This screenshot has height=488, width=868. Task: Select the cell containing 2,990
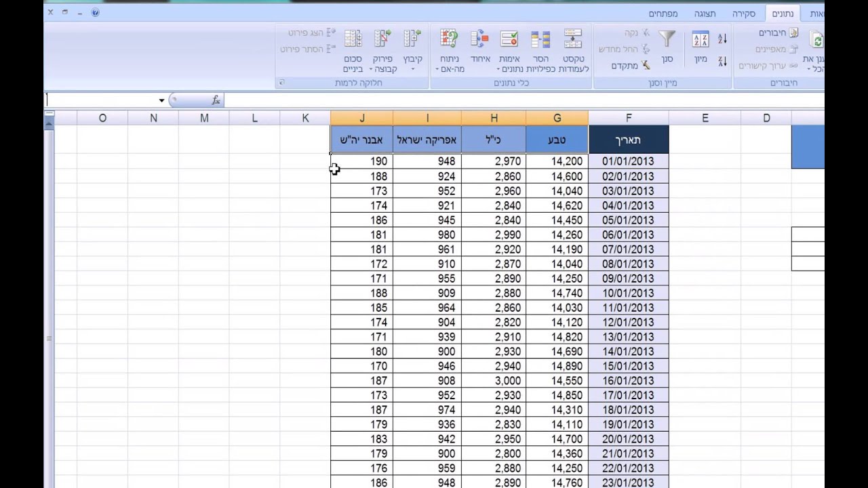click(494, 235)
